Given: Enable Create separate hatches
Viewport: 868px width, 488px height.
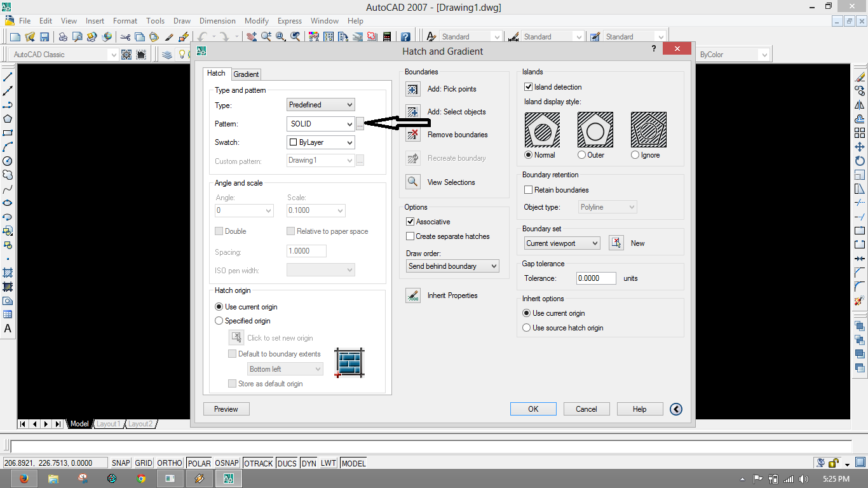Looking at the screenshot, I should (409, 236).
